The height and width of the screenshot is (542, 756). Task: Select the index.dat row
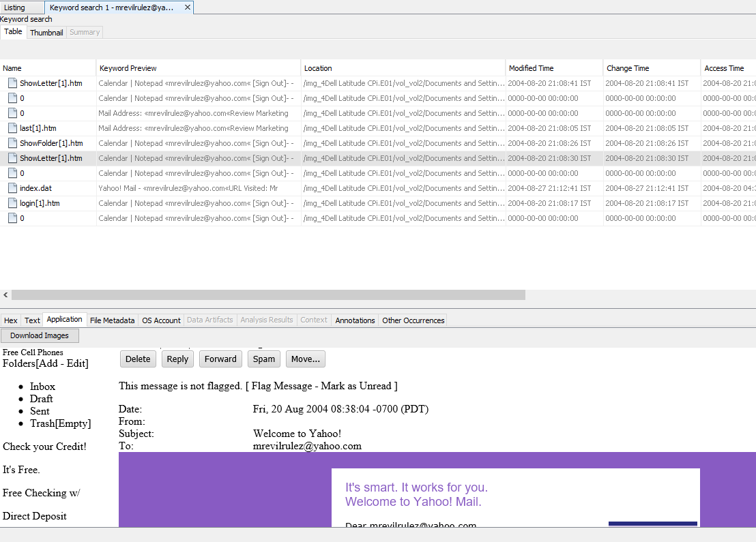coord(378,188)
